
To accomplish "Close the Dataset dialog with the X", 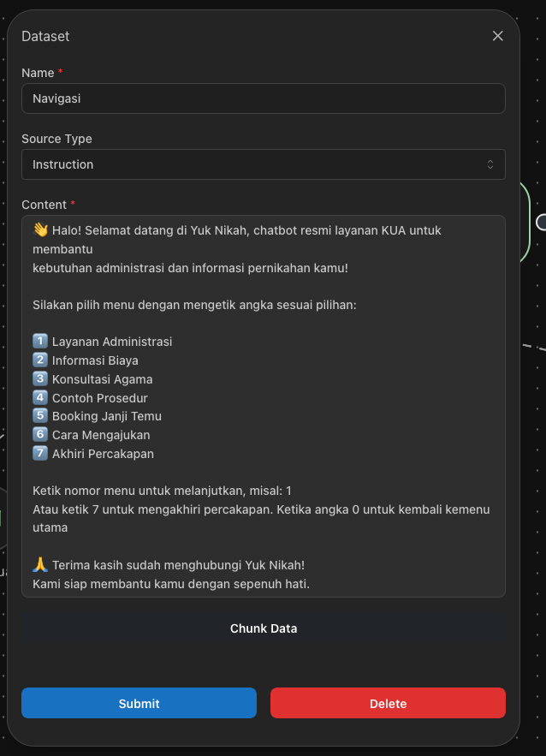I will (498, 36).
